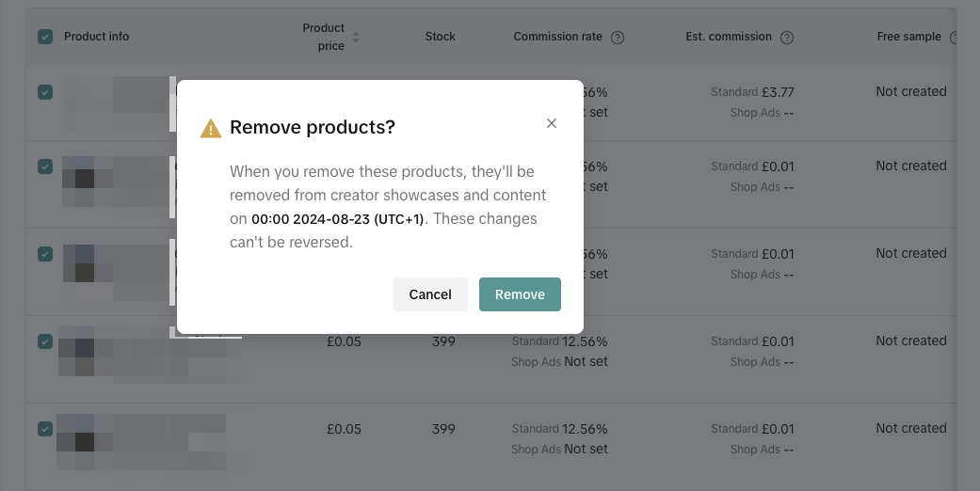Click the Commission rate column header label
Viewport: 980px width, 491px height.
[x=557, y=37]
